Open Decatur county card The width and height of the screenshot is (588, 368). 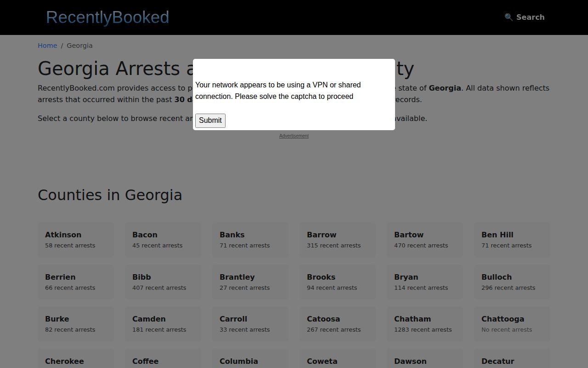coord(512,359)
